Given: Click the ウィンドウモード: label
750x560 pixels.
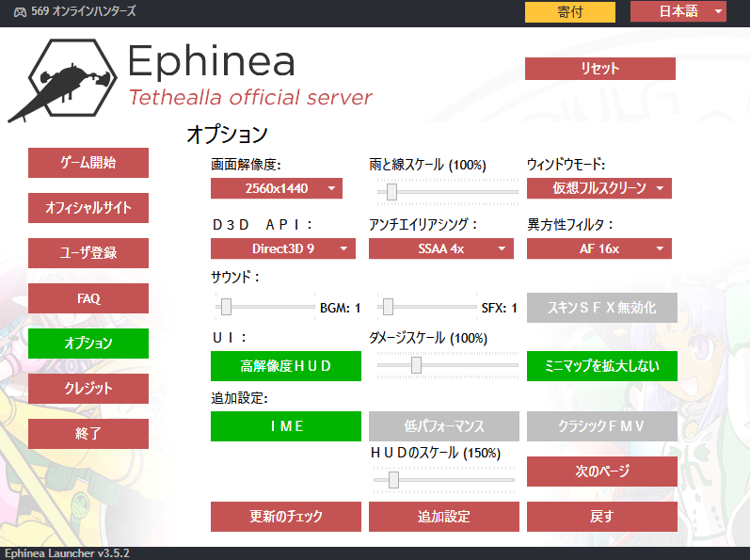Looking at the screenshot, I should click(566, 165).
